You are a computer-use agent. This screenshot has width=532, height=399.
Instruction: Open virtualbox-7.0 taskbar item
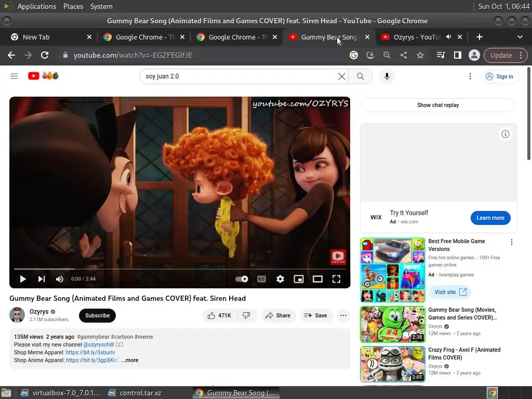click(x=60, y=393)
